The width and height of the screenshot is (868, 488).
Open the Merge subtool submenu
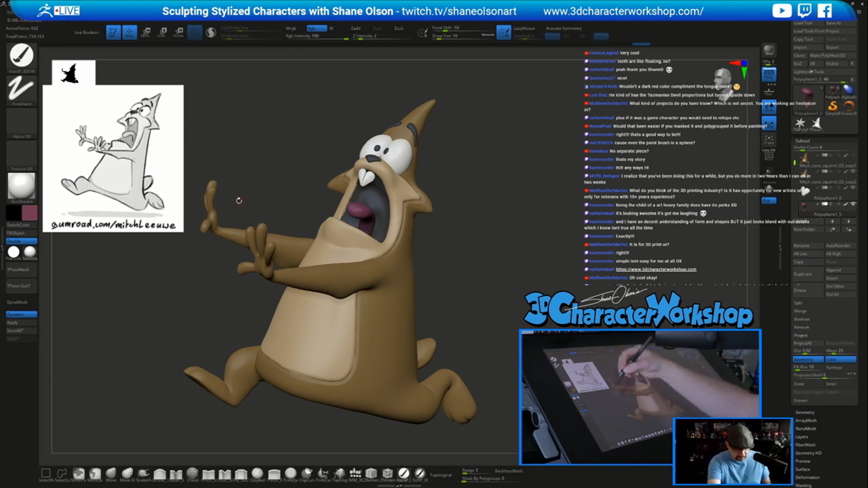click(x=800, y=311)
